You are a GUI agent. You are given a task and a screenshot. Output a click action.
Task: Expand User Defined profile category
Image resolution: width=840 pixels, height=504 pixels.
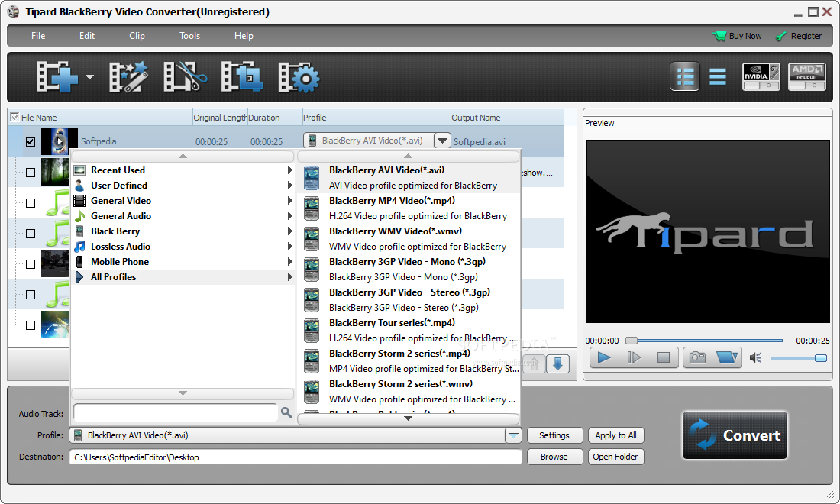[183, 186]
